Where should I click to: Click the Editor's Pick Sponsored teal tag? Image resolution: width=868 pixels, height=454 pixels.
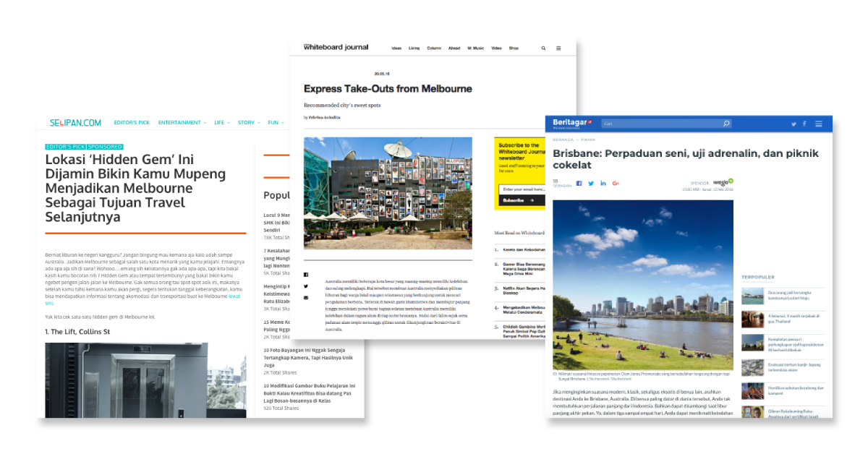tap(85, 147)
